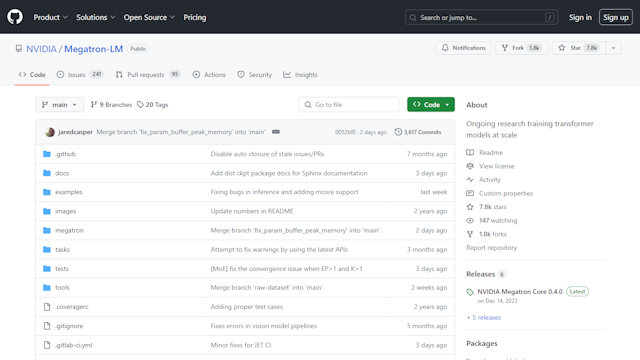
Task: Click the Activity pulse icon
Action: 470,180
